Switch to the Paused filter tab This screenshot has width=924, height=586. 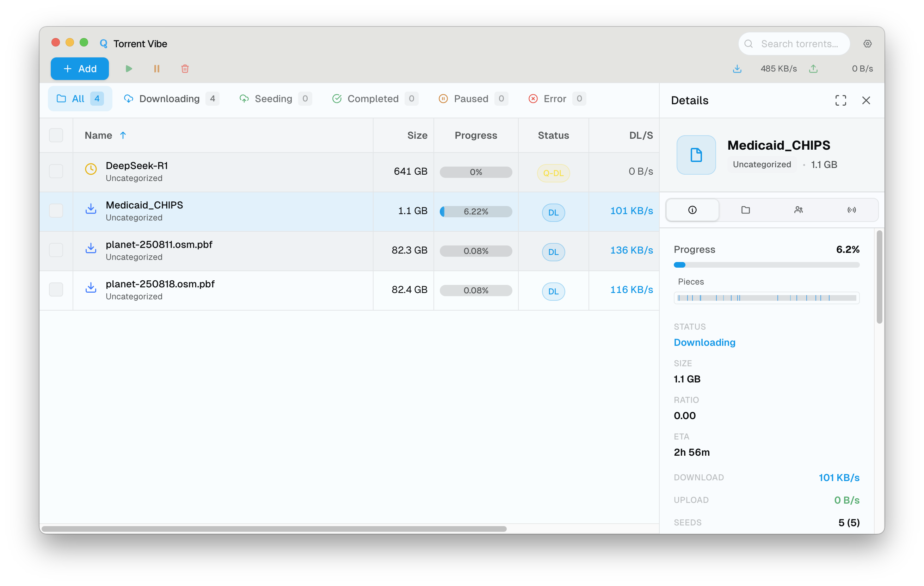pyautogui.click(x=471, y=99)
